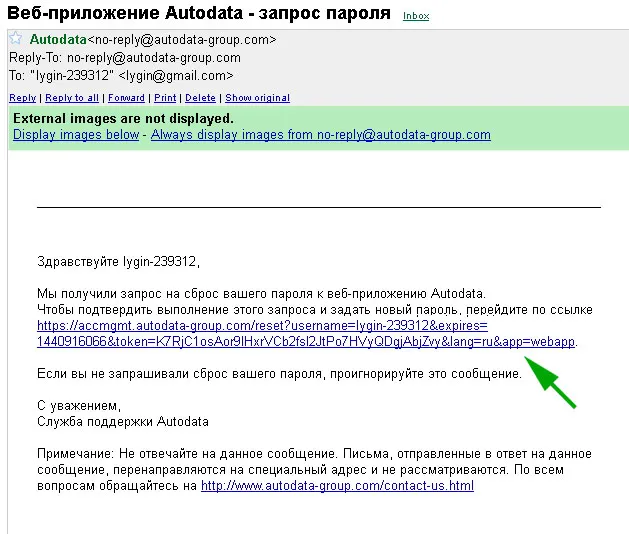
Task: Print the email message
Action: 165,98
